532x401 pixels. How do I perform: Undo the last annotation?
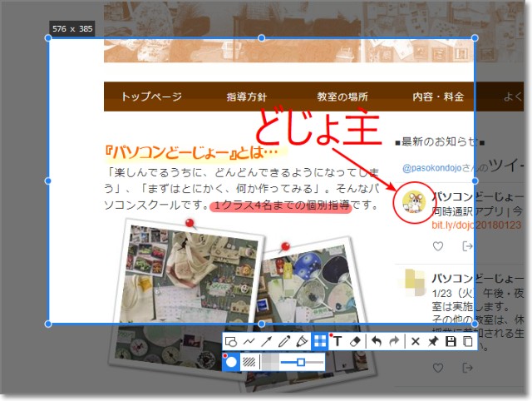(x=376, y=342)
